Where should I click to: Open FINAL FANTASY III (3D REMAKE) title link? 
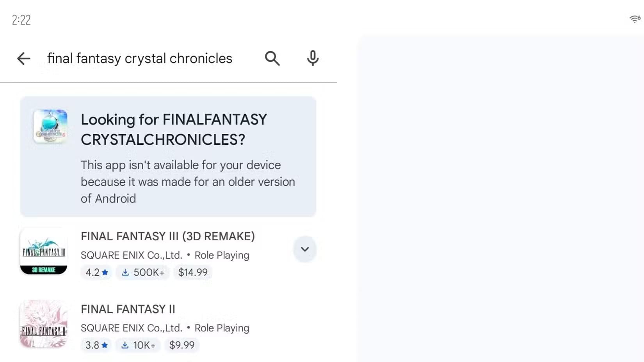[168, 236]
